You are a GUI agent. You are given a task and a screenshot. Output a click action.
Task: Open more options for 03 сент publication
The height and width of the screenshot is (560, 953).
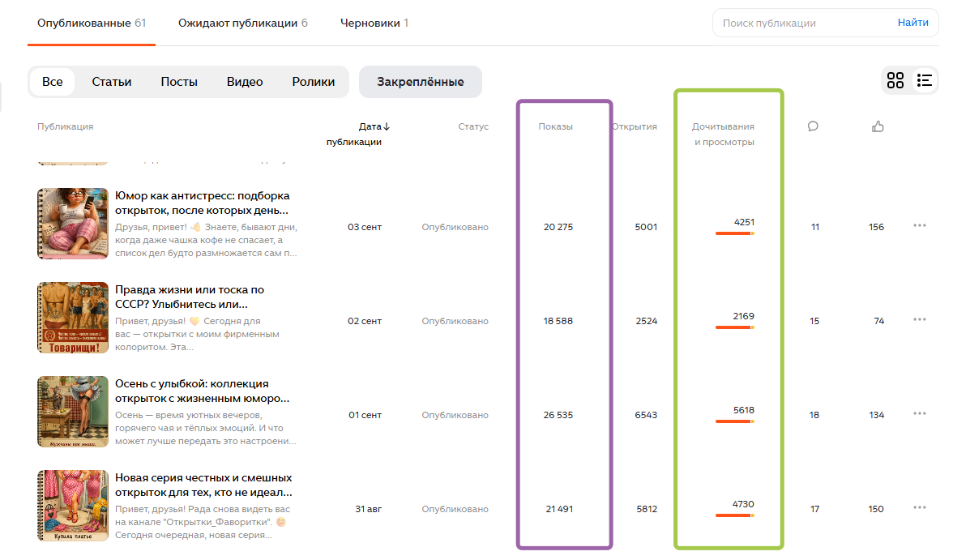coord(920,225)
